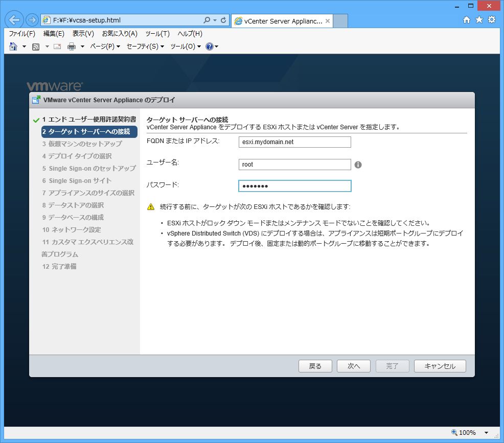Expand the Home button dropdown arrow

pos(24,46)
